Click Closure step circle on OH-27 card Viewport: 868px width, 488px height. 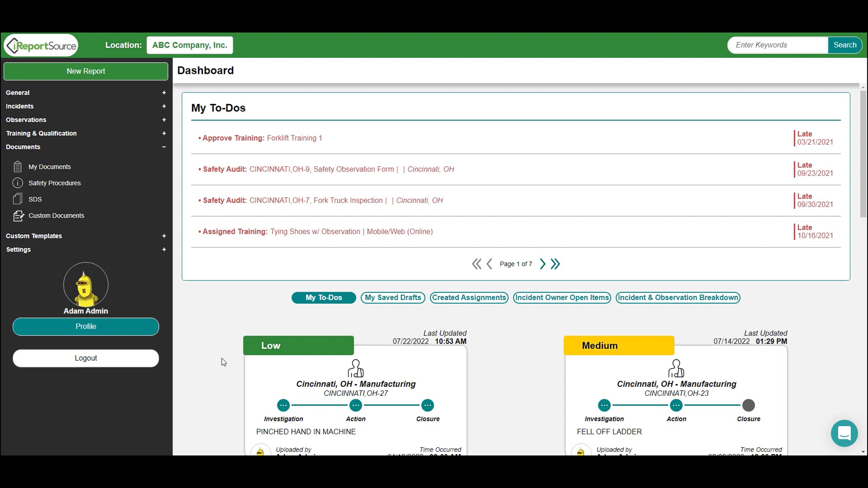tap(427, 405)
